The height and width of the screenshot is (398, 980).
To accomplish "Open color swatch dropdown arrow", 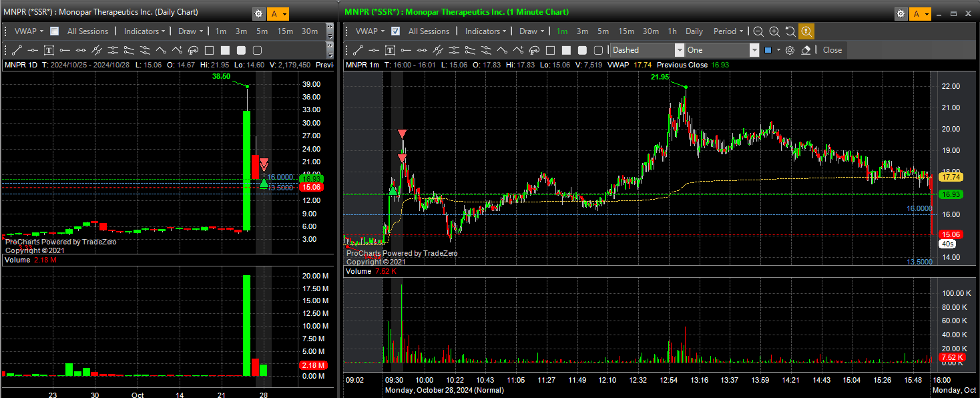I will coord(778,50).
